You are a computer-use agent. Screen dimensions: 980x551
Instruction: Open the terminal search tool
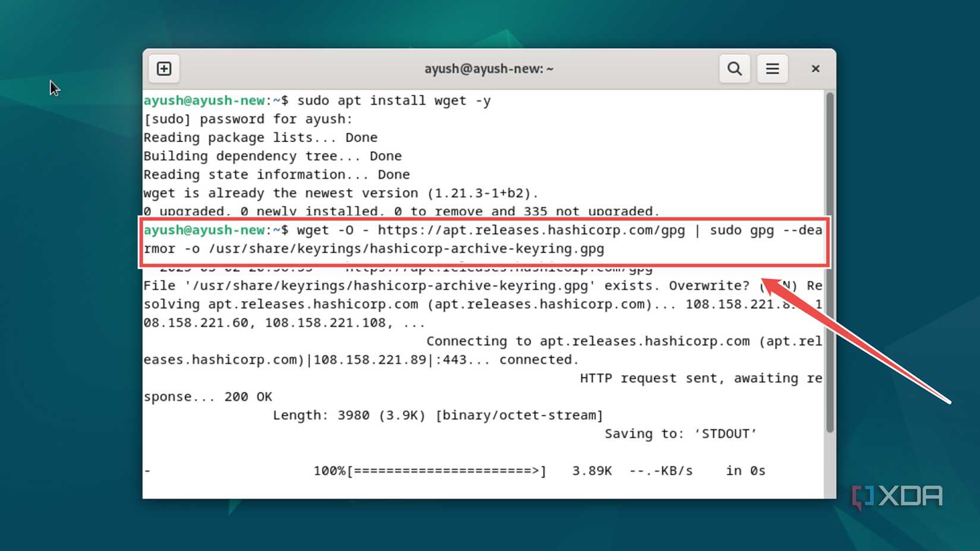point(735,69)
